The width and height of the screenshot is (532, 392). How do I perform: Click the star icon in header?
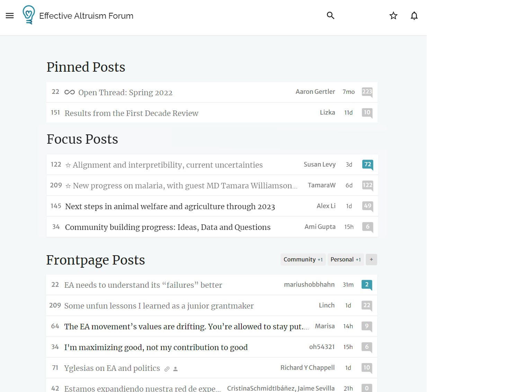coord(393,16)
